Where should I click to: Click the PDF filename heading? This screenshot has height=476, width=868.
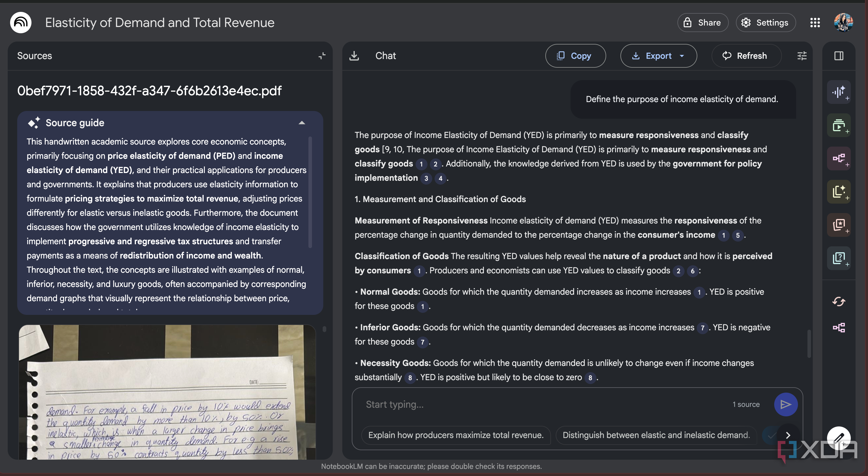149,91
